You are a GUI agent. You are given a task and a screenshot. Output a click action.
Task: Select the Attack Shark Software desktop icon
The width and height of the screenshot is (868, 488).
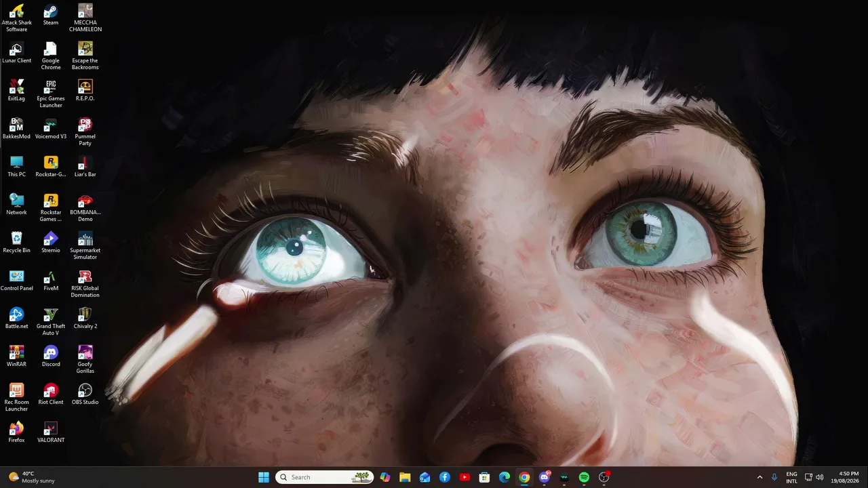[x=17, y=18]
